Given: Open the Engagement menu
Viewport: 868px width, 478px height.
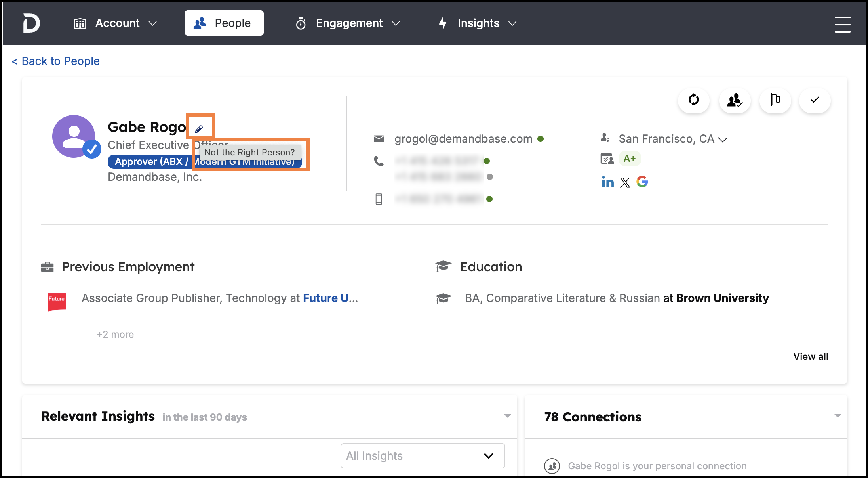Looking at the screenshot, I should (x=348, y=23).
